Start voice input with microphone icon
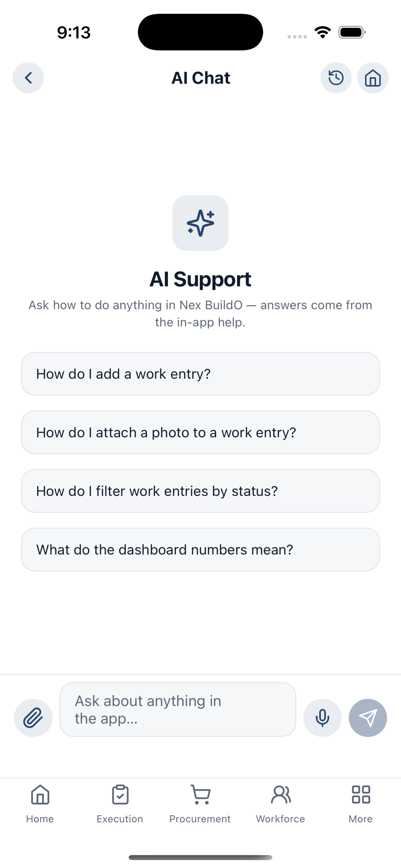 323,718
